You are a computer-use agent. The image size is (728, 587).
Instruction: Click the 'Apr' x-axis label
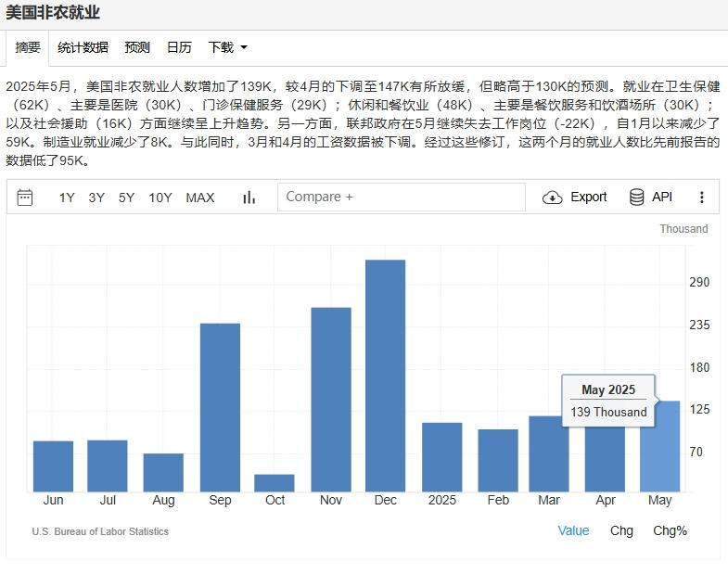[606, 500]
